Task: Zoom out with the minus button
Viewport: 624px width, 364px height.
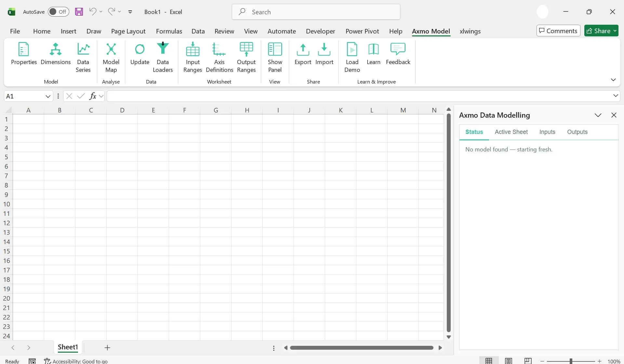Action: click(542, 361)
